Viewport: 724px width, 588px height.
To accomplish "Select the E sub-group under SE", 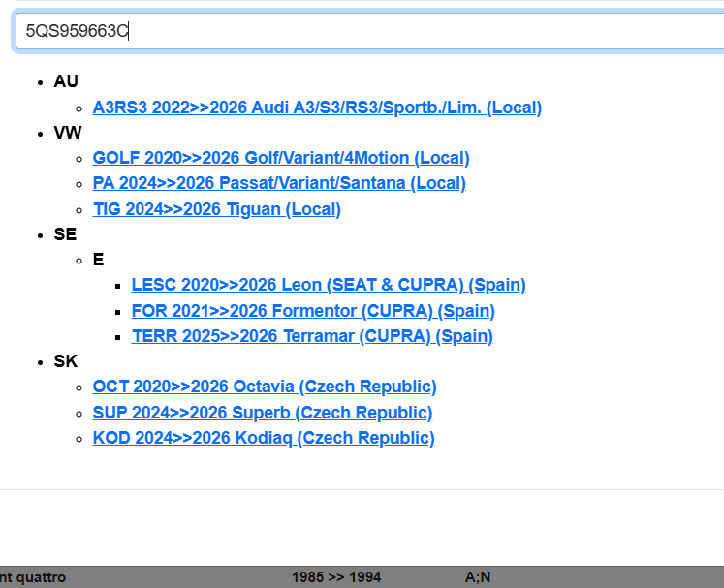I will click(x=98, y=260).
